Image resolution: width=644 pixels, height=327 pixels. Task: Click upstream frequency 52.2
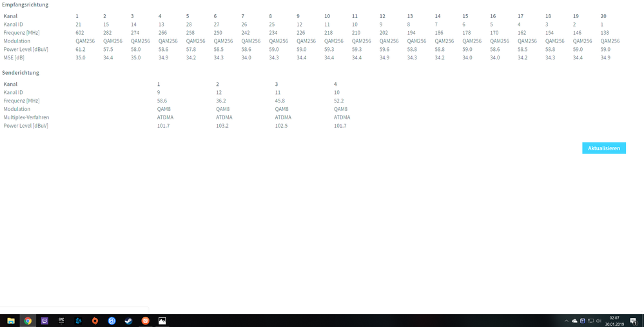pos(339,101)
